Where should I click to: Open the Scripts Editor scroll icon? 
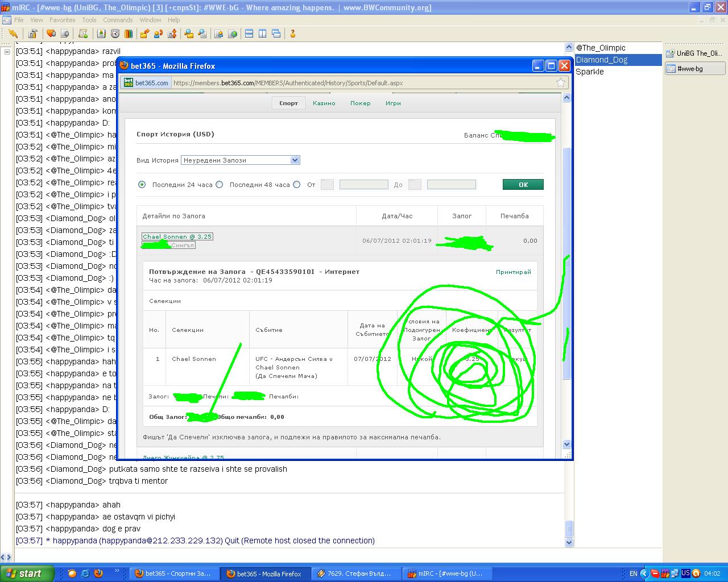click(x=83, y=34)
